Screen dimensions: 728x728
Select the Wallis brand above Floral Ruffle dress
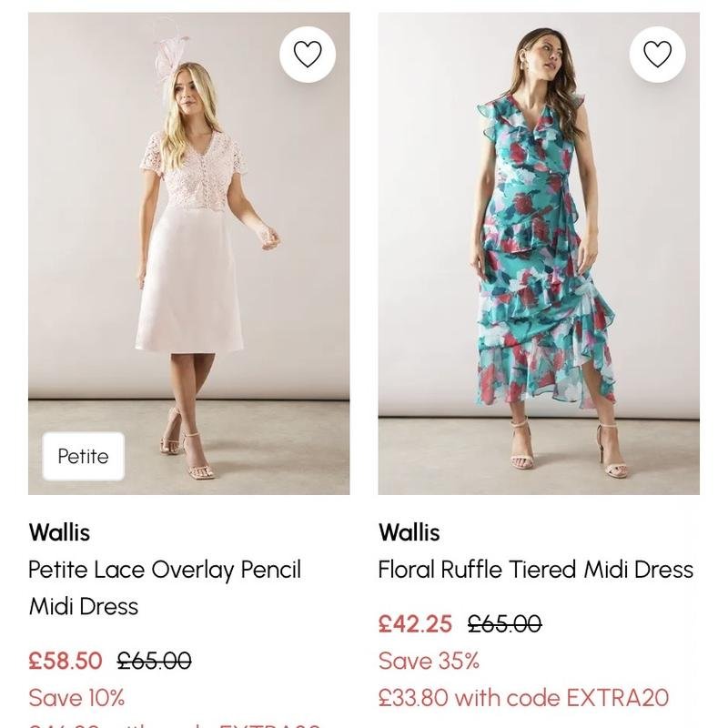[409, 532]
